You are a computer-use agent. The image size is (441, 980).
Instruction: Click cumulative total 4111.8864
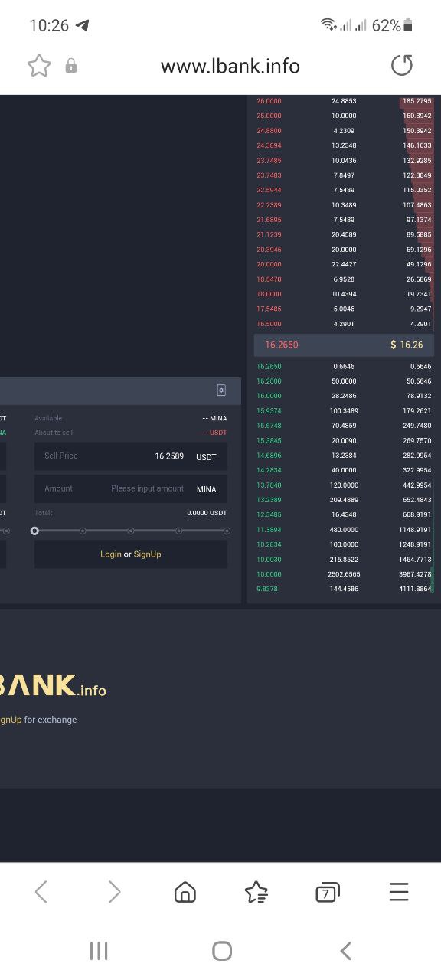click(415, 589)
